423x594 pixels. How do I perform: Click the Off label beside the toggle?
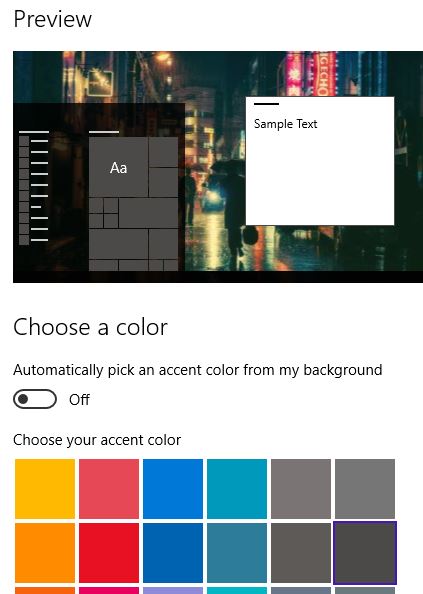tap(79, 400)
